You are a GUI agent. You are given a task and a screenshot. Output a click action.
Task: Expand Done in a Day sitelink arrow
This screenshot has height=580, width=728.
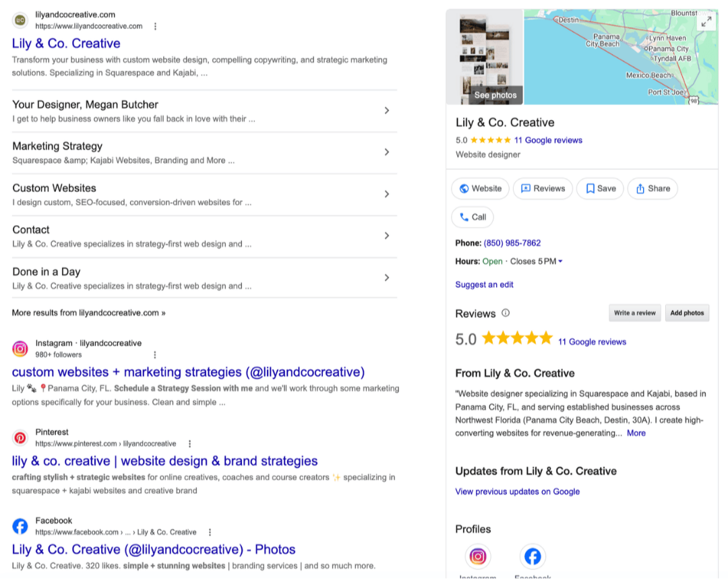[387, 278]
